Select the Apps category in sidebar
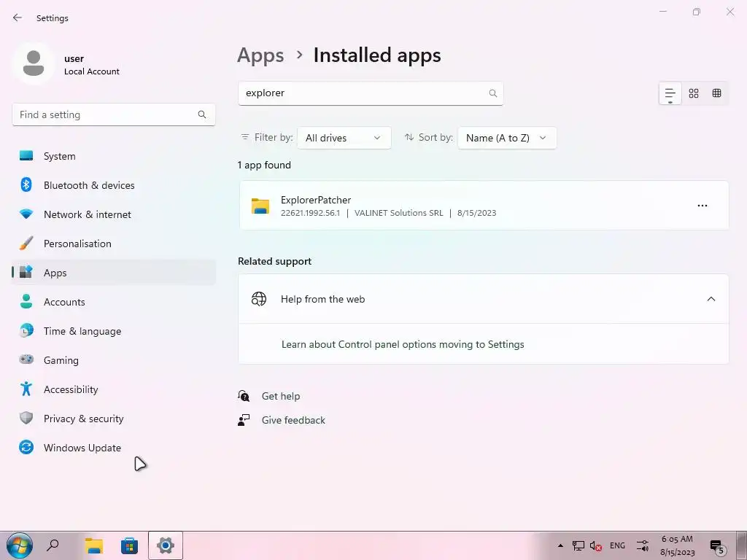 coord(113,273)
